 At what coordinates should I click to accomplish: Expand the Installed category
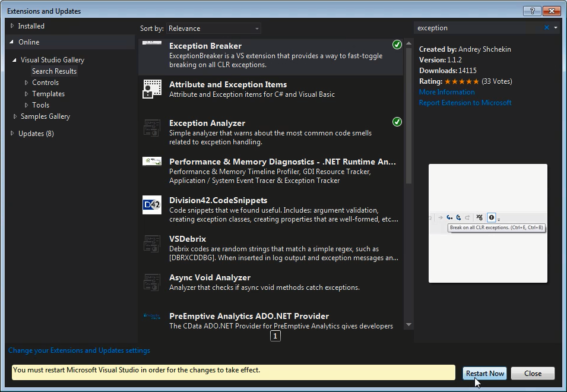[12, 26]
